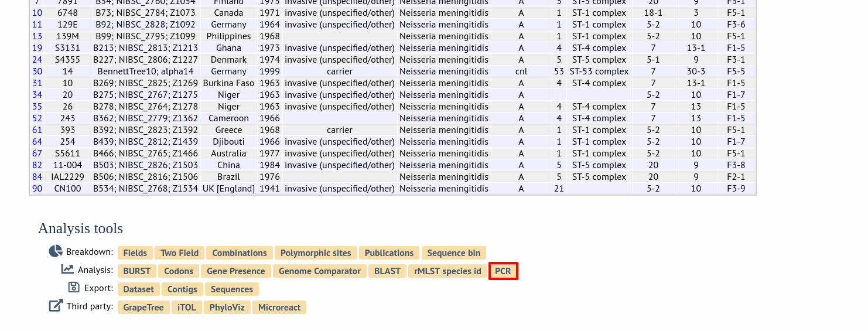
Task: Click the cnl serogroup cell
Action: pos(521,71)
